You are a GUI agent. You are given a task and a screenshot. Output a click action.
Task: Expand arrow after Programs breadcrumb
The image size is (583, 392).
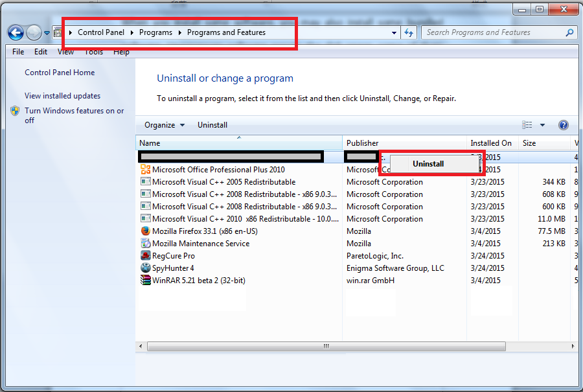pyautogui.click(x=180, y=33)
